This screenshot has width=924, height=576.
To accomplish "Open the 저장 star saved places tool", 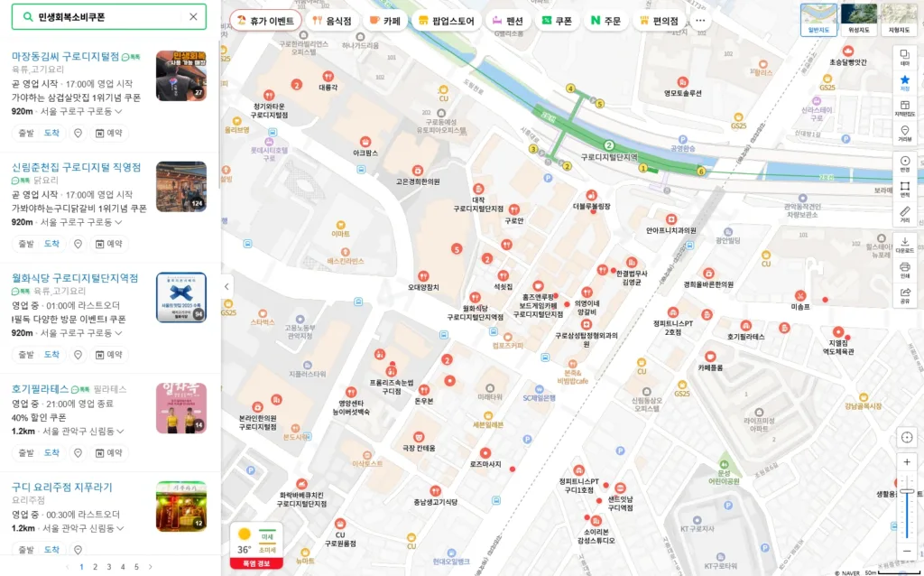I will tap(905, 82).
